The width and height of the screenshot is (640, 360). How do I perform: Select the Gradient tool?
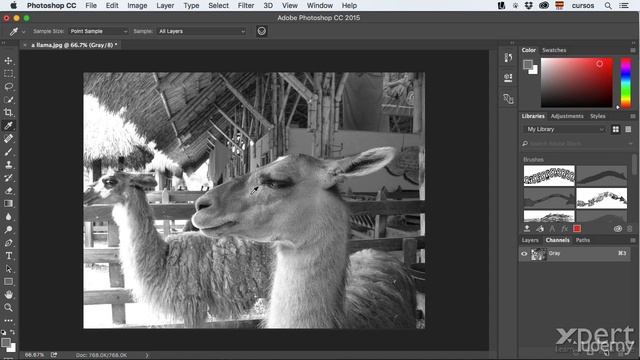[x=8, y=204]
